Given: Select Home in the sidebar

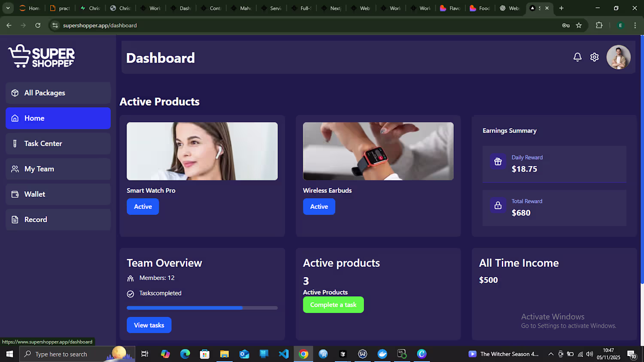Looking at the screenshot, I should point(58,118).
